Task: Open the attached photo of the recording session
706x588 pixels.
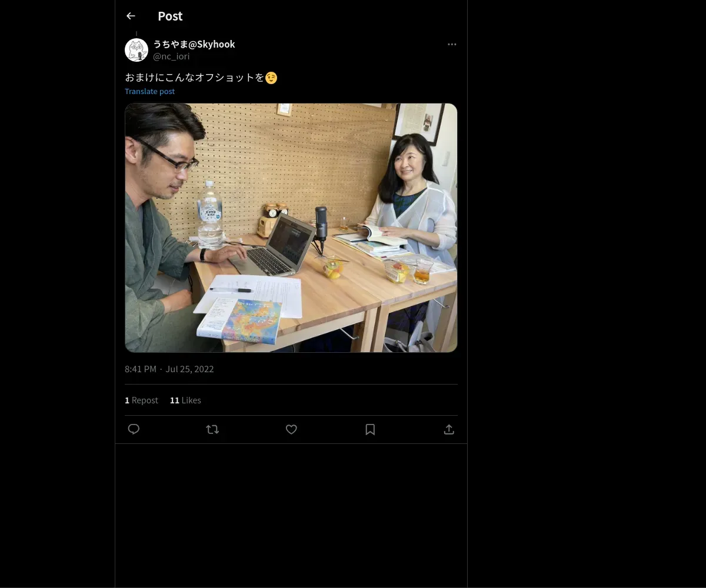Action: tap(291, 228)
